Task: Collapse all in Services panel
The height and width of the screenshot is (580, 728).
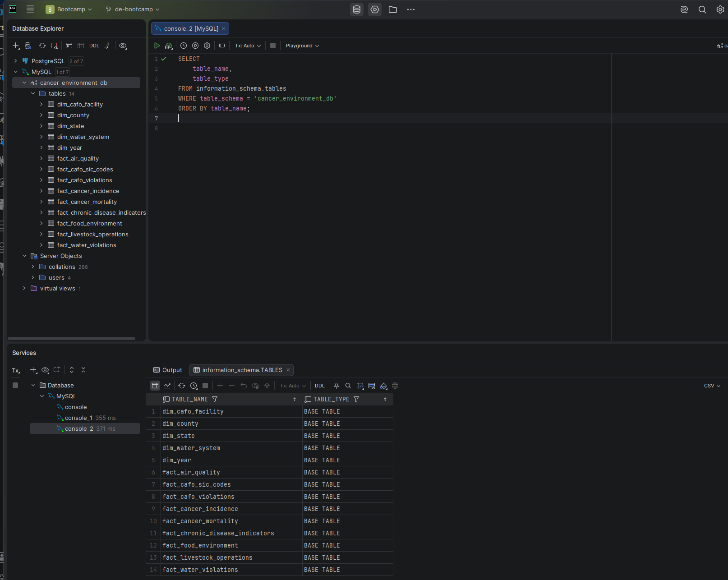Action: 83,370
